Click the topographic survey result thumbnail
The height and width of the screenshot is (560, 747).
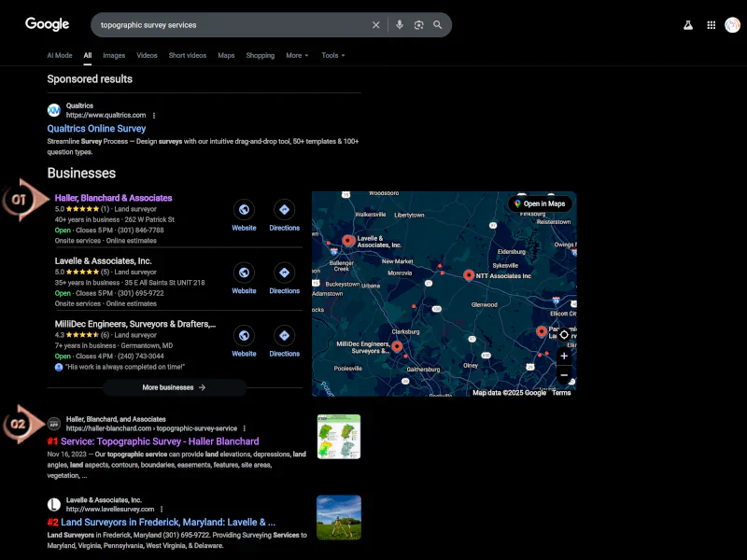click(x=338, y=437)
